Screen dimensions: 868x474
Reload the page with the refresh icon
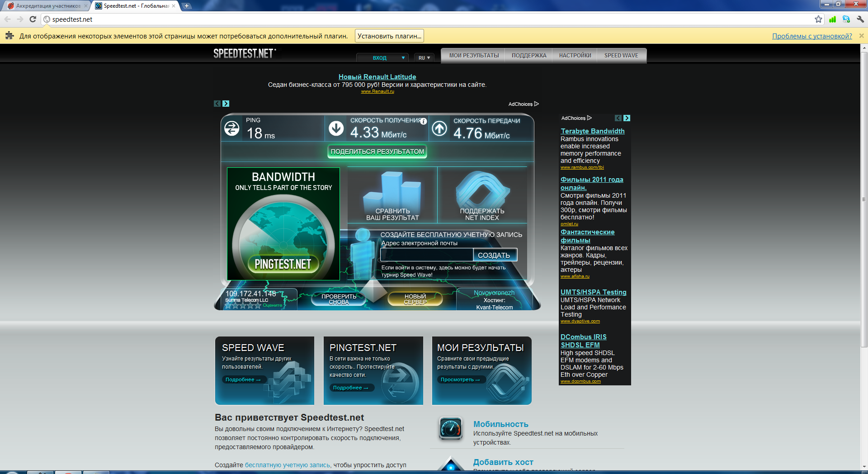click(x=33, y=19)
